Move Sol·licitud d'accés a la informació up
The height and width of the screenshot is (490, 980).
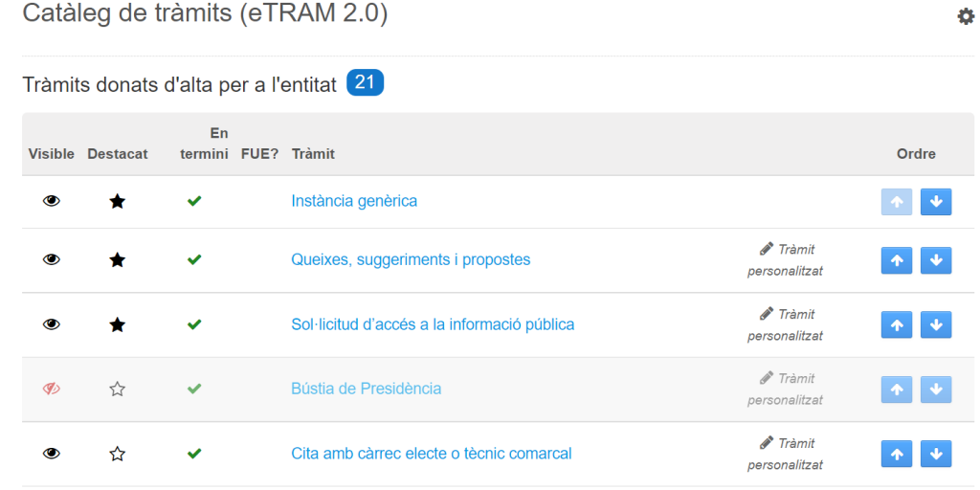pyautogui.click(x=897, y=324)
